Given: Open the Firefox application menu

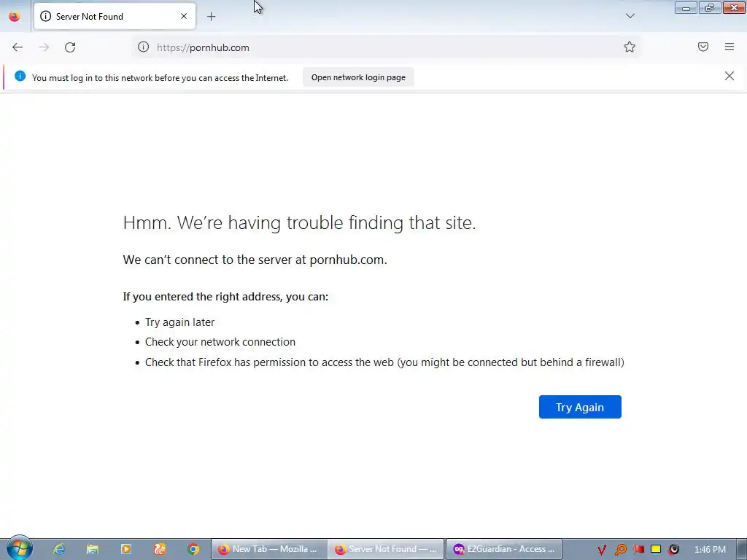Looking at the screenshot, I should [x=729, y=47].
